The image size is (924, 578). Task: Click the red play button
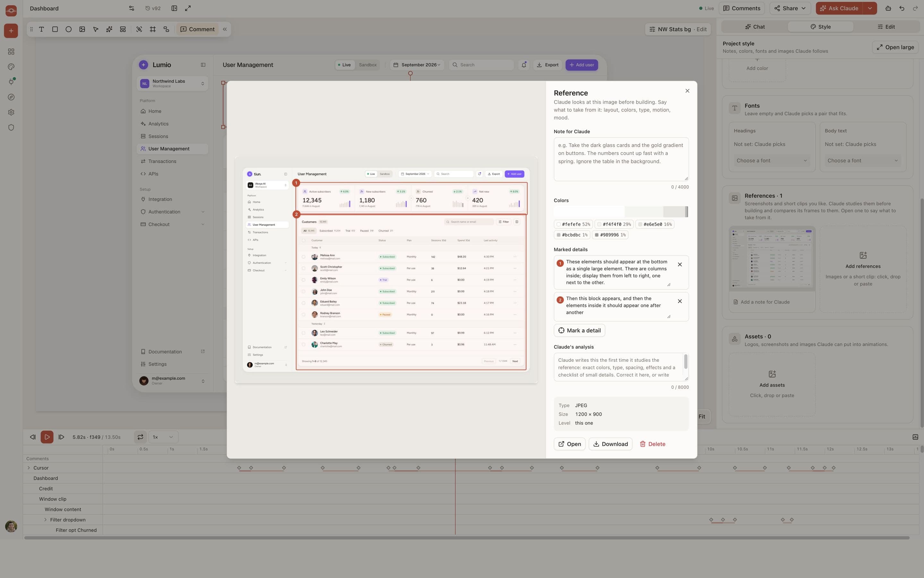click(x=47, y=437)
